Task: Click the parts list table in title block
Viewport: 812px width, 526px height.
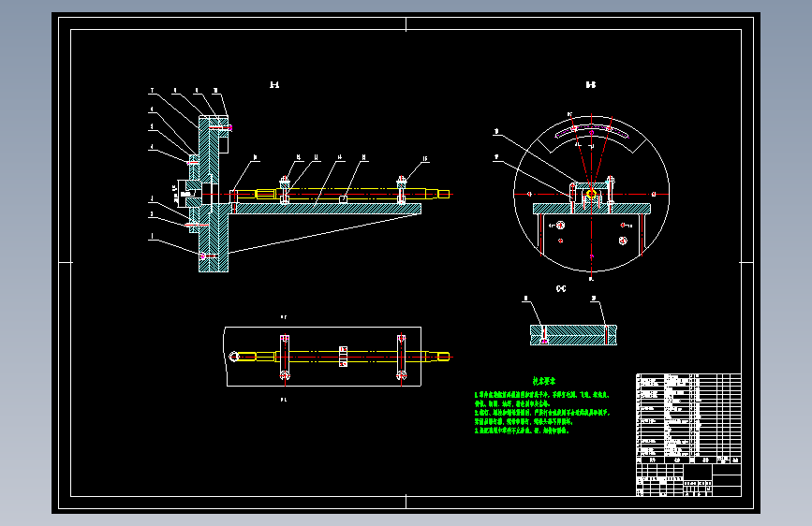Action: pyautogui.click(x=688, y=418)
